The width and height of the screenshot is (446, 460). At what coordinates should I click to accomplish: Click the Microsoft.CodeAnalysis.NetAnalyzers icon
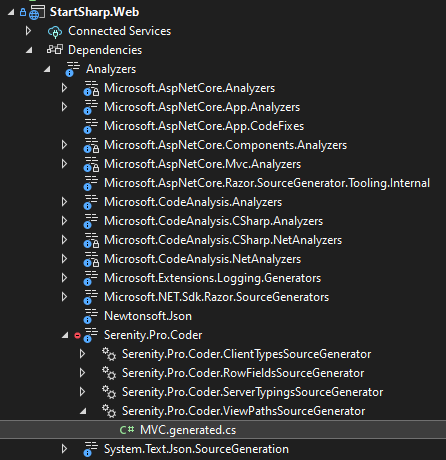click(91, 259)
